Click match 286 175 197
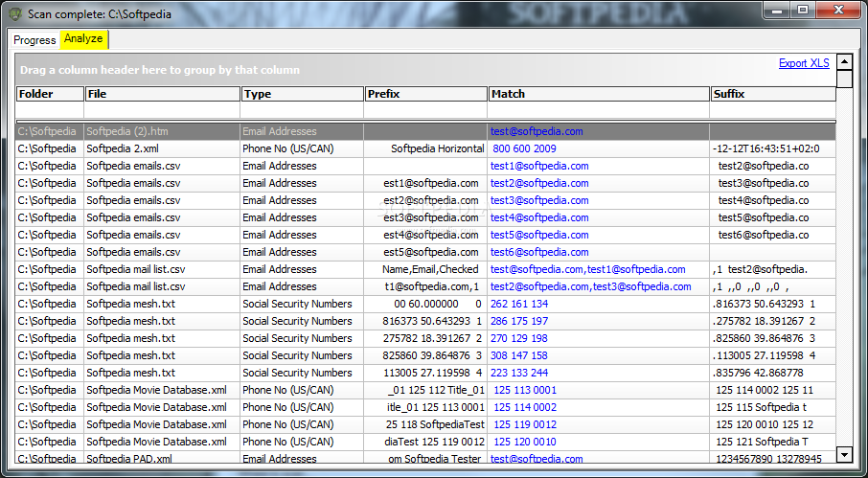Screen dimensions: 868x478 [x=519, y=321]
